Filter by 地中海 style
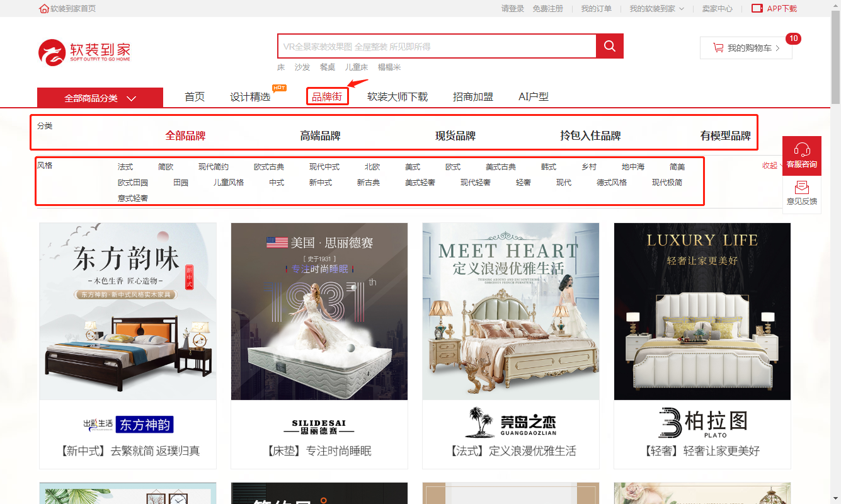841x504 pixels. coord(633,167)
